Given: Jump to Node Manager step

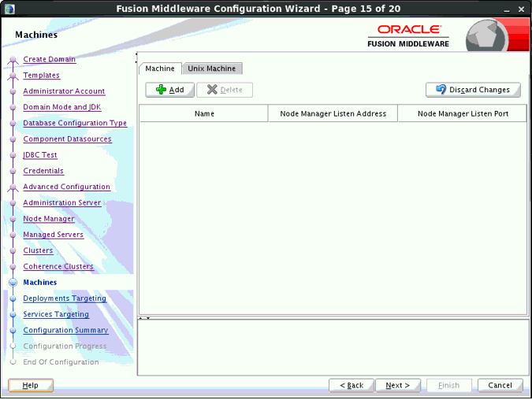Looking at the screenshot, I should (49, 219).
